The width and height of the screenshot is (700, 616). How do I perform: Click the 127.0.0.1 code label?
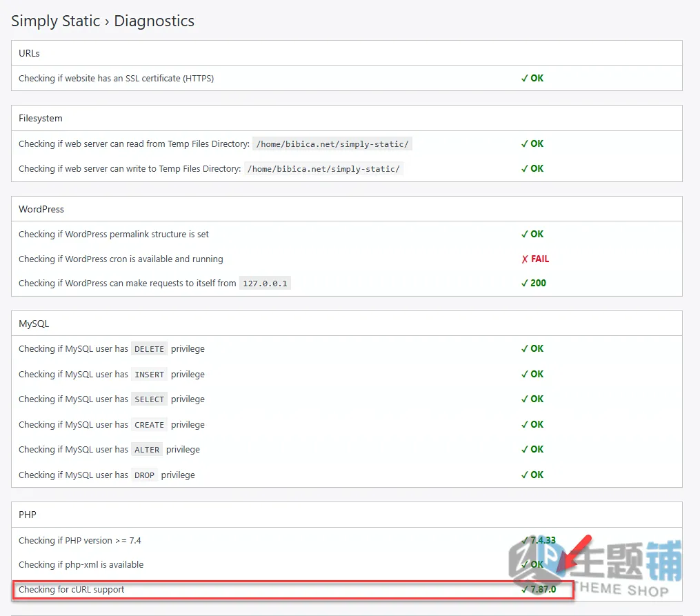tap(266, 283)
